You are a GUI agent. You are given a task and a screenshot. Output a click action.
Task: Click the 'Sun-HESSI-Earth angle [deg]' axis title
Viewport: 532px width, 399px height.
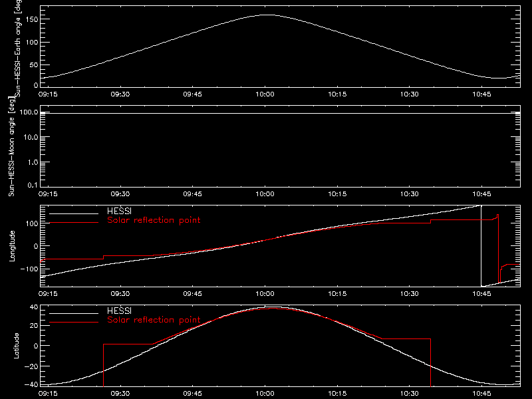click(x=18, y=47)
